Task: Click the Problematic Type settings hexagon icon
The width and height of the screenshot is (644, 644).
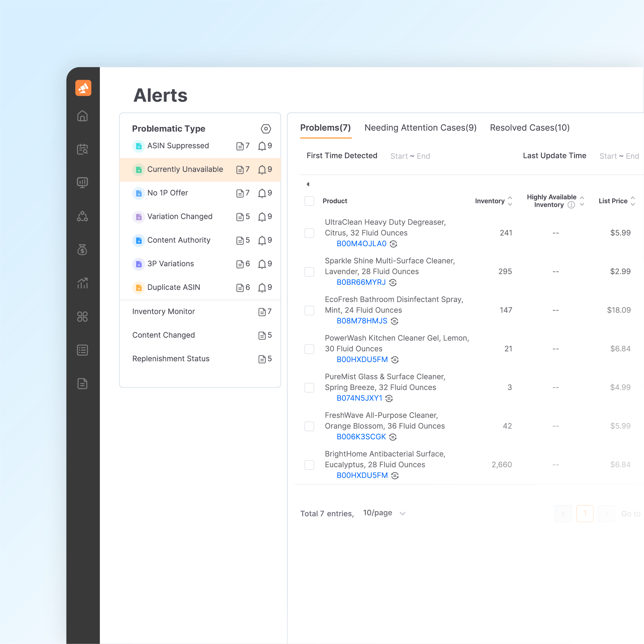Action: 266,129
